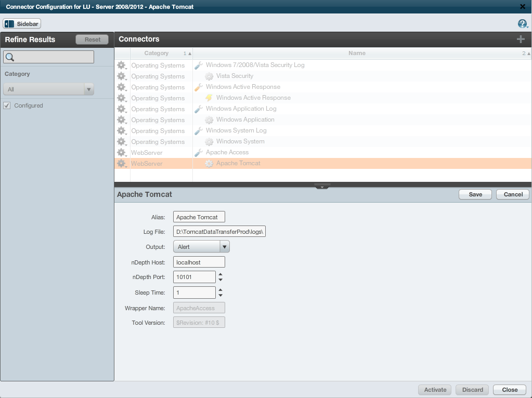Click the Sleep Time number field
The image size is (532, 398).
[x=194, y=293]
